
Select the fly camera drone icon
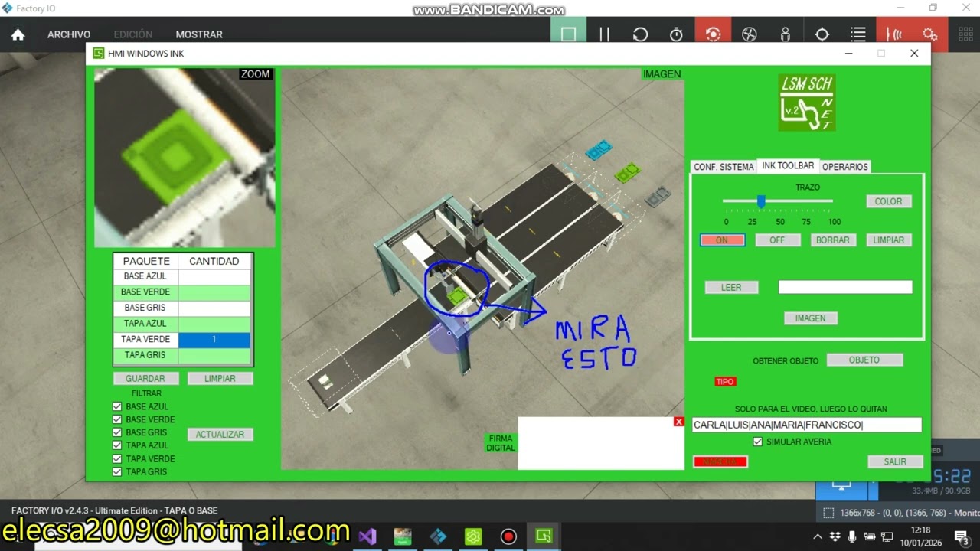point(749,34)
